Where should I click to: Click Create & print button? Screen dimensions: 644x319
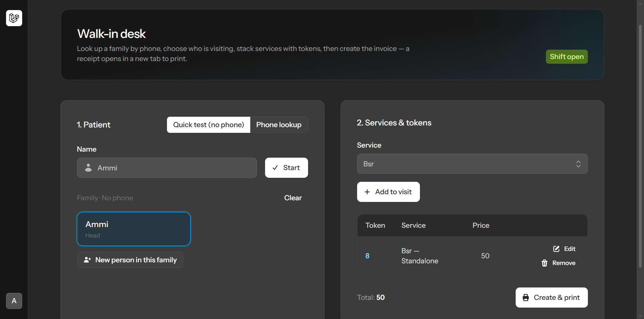click(x=552, y=298)
